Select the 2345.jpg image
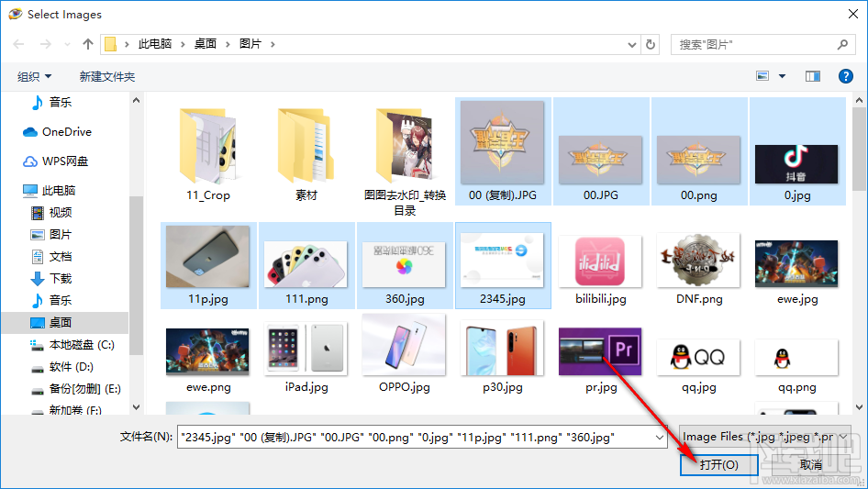Viewport: 868px width, 489px height. (x=503, y=266)
